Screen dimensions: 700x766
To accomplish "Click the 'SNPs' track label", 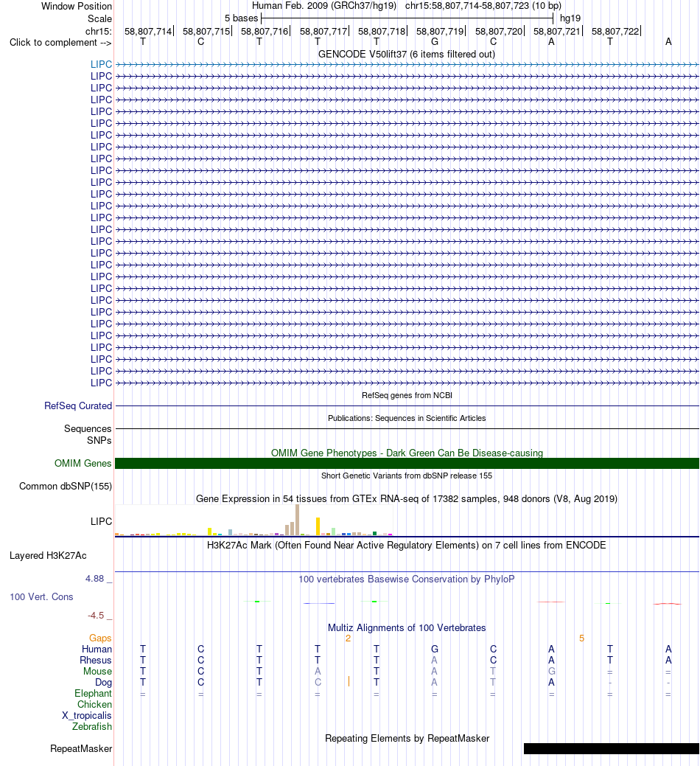I will [x=99, y=441].
